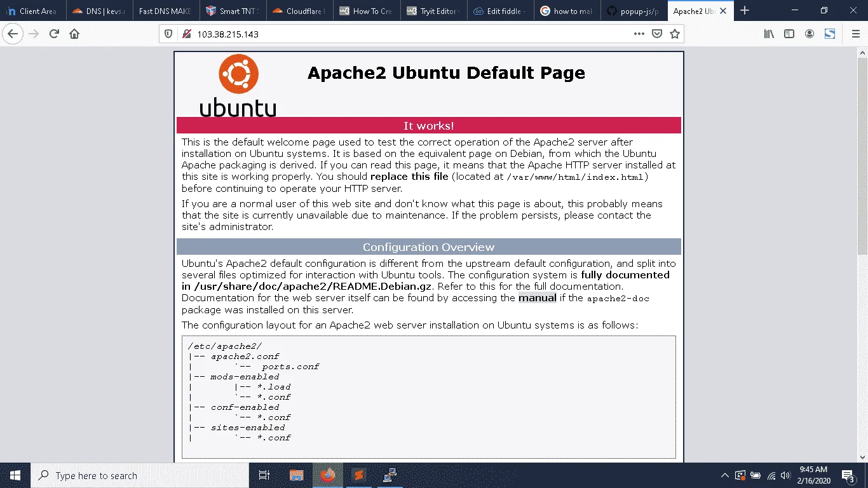Image resolution: width=868 pixels, height=488 pixels.
Task: Click 'sites-enabled' in the config tree
Action: coord(248,428)
